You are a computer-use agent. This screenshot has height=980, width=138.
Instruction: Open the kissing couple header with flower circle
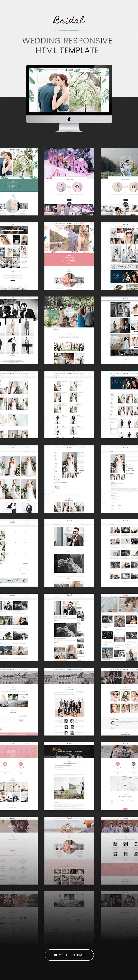pyautogui.click(x=69, y=850)
